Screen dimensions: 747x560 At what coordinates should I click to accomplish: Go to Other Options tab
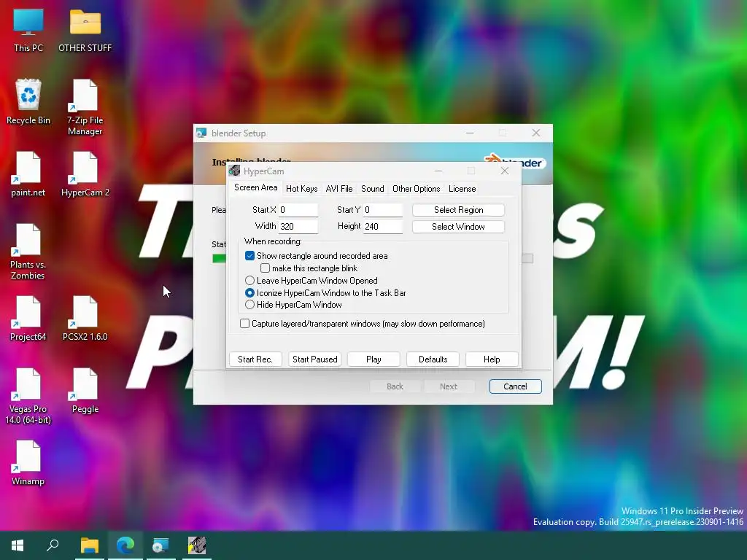(x=417, y=189)
